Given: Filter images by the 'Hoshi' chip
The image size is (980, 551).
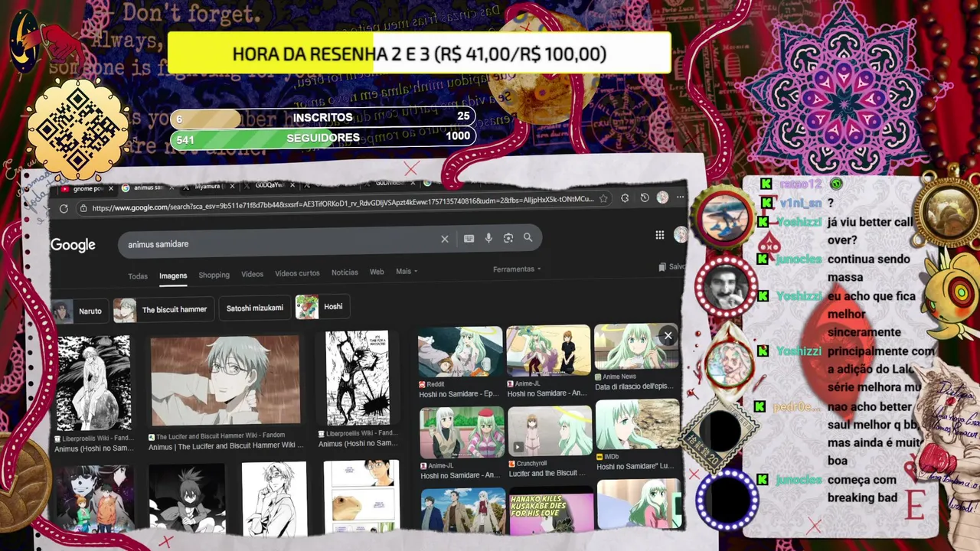Looking at the screenshot, I should pyautogui.click(x=322, y=306).
